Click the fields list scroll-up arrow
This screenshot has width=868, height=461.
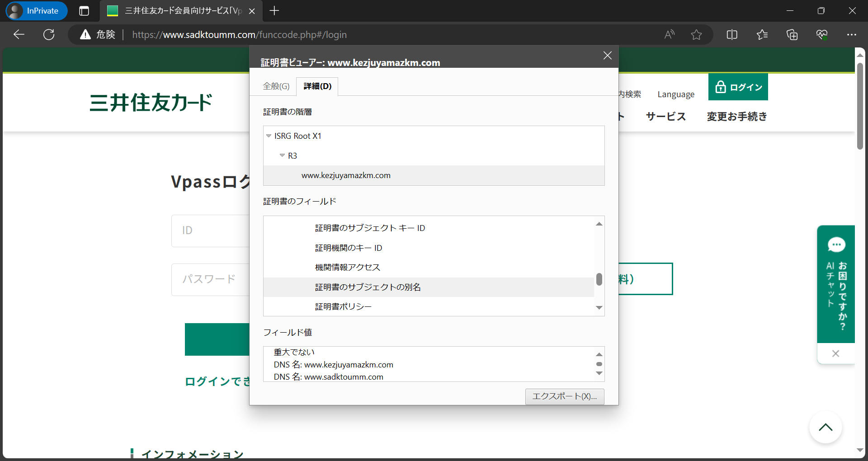pos(599,224)
